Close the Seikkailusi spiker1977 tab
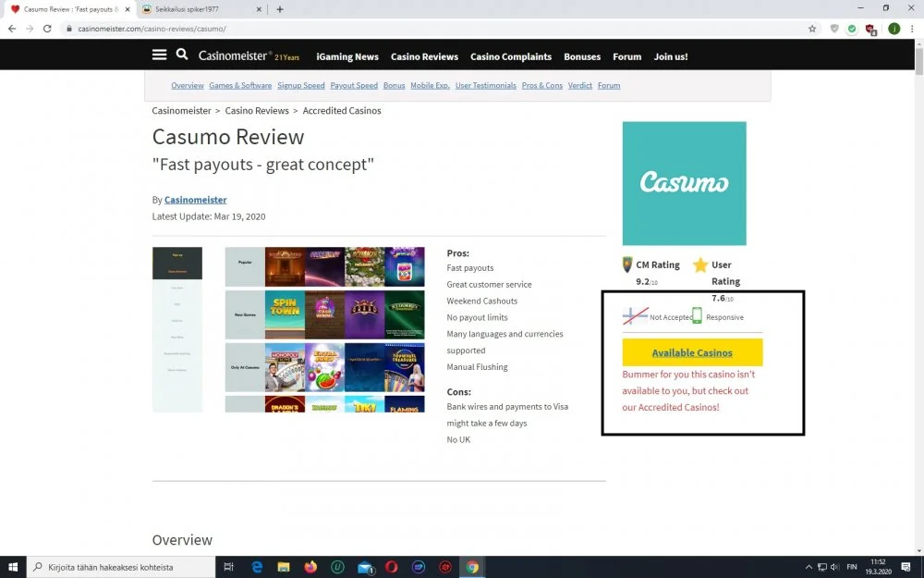 (259, 9)
